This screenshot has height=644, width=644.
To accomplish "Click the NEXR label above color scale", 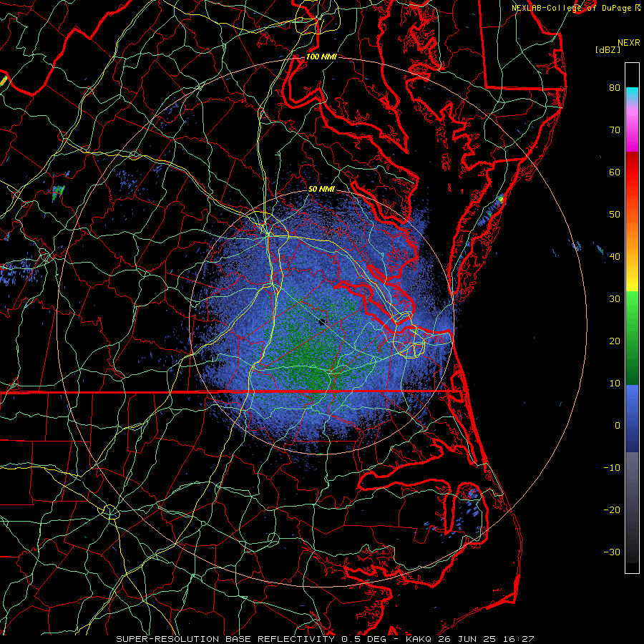I will [x=628, y=43].
